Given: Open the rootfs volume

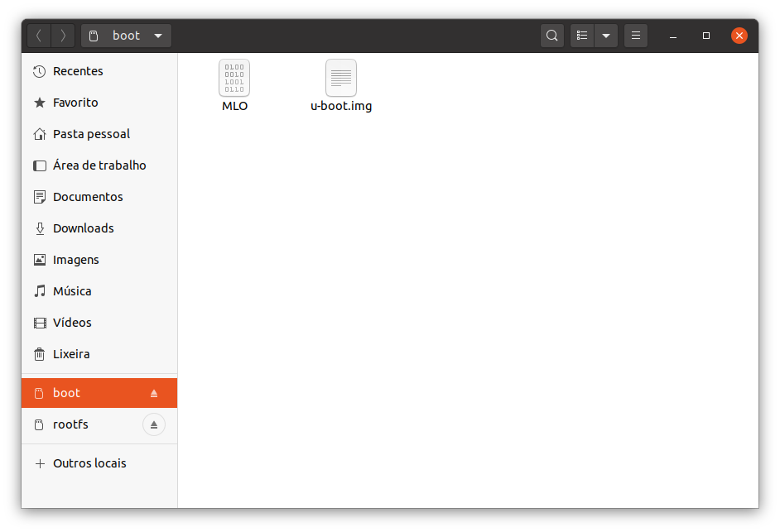Looking at the screenshot, I should [x=99, y=424].
